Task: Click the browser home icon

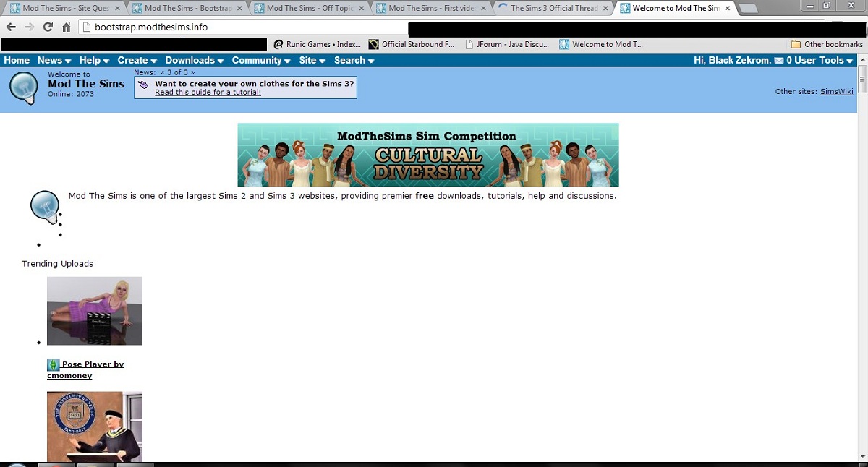Action: (67, 27)
